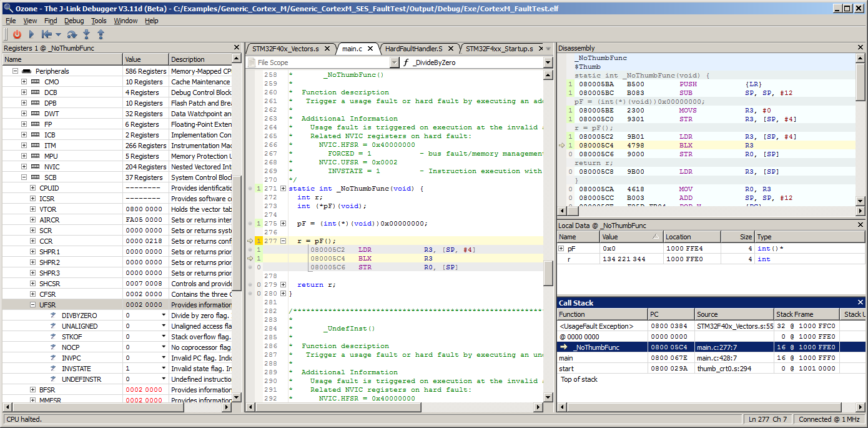Close the HardFaultHandler.S tab
The height and width of the screenshot is (428, 868).
(451, 49)
